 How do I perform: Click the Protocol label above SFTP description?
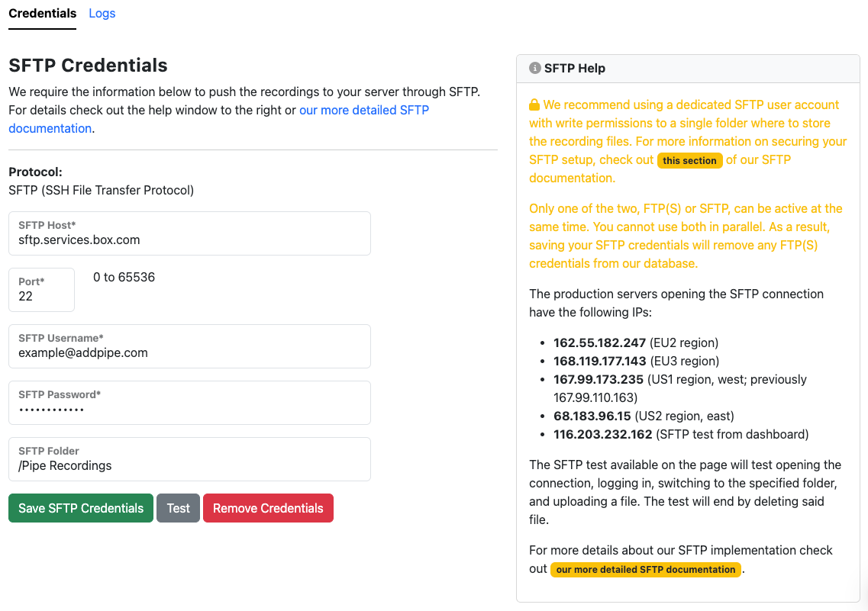(33, 172)
